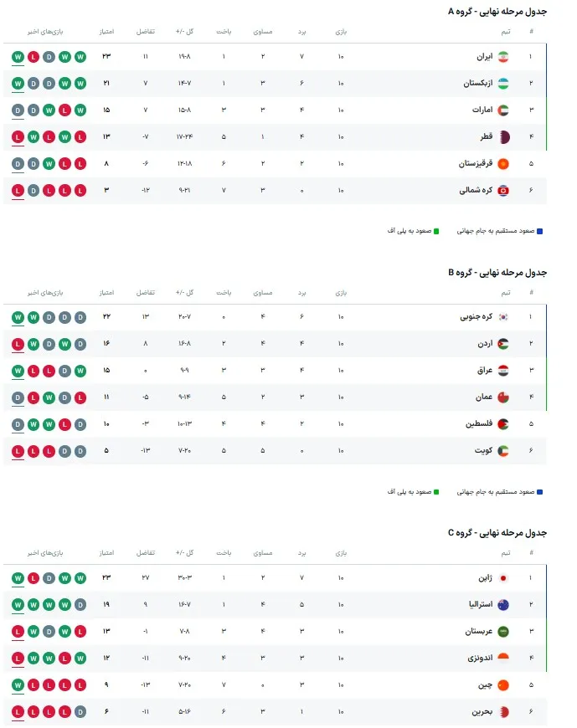Viewport: 577px width, 728px height.
Task: Click the South Korea flag icon
Action: click(x=503, y=317)
